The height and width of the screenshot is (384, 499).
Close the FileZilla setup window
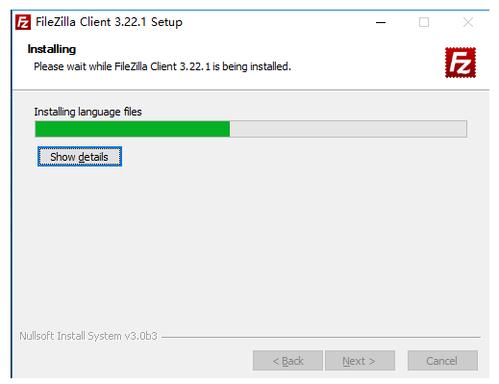tap(468, 23)
